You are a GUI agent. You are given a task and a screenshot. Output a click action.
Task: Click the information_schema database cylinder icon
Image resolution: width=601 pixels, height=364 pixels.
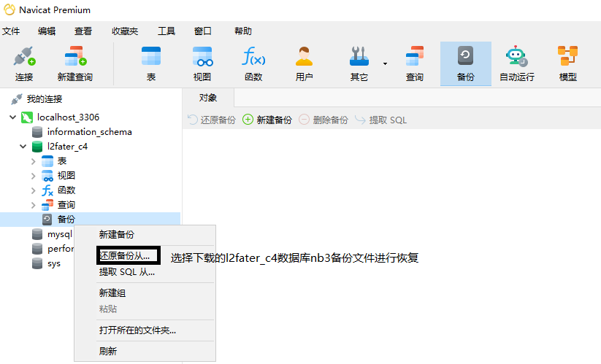click(x=37, y=132)
